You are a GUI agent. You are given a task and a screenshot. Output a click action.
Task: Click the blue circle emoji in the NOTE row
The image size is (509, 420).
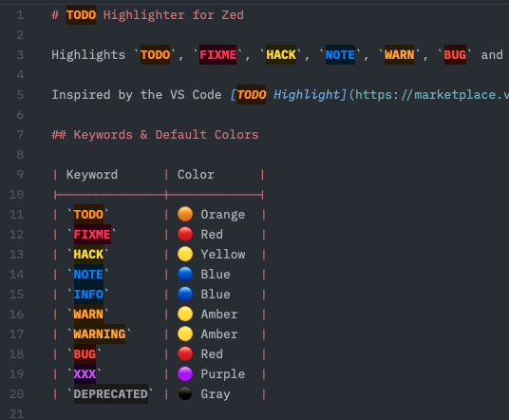[185, 275]
